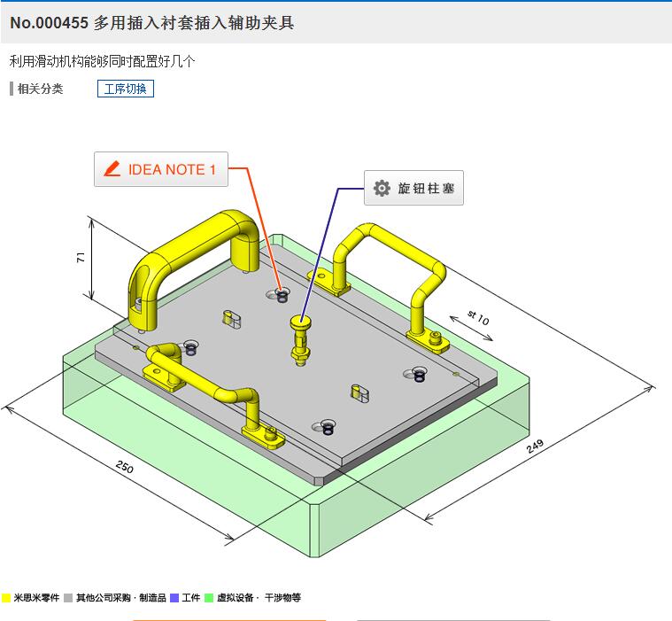This screenshot has width=672, height=621.
Task: Select the title No.000455 多用插入衬套插入辅助夹具
Action: click(x=151, y=23)
